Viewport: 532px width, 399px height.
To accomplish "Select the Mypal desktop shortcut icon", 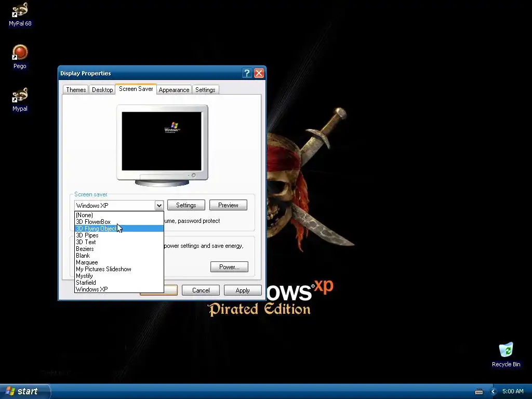I will (20, 100).
